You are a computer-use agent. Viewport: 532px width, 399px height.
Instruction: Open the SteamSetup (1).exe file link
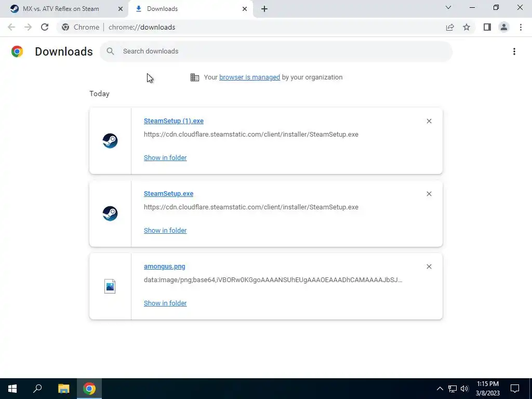pos(174,121)
